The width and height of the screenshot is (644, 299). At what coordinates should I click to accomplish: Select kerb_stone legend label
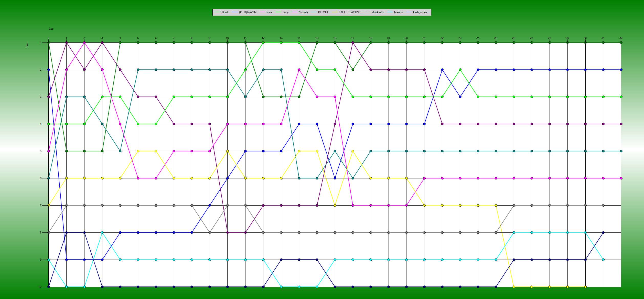point(420,12)
